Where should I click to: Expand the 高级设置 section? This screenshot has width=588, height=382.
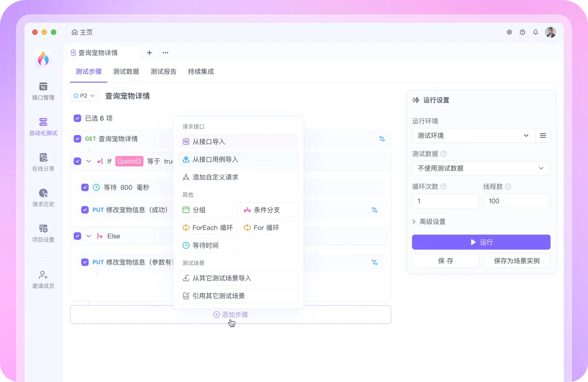430,221
